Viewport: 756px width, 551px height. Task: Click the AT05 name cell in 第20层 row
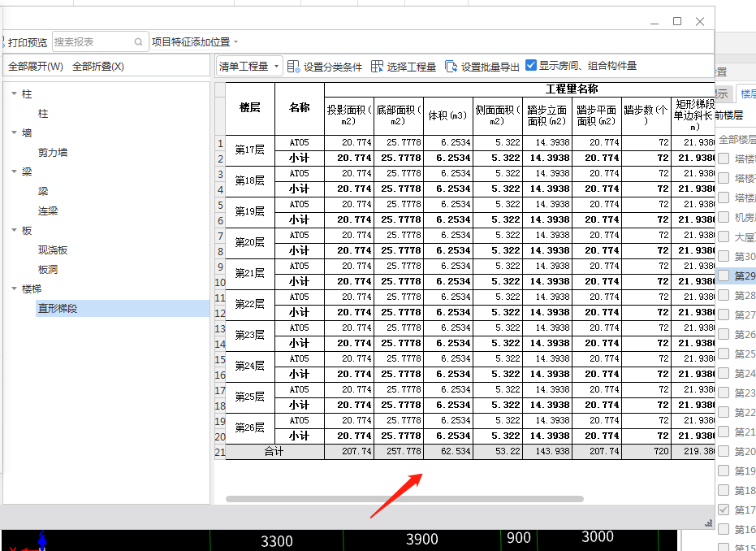point(300,235)
